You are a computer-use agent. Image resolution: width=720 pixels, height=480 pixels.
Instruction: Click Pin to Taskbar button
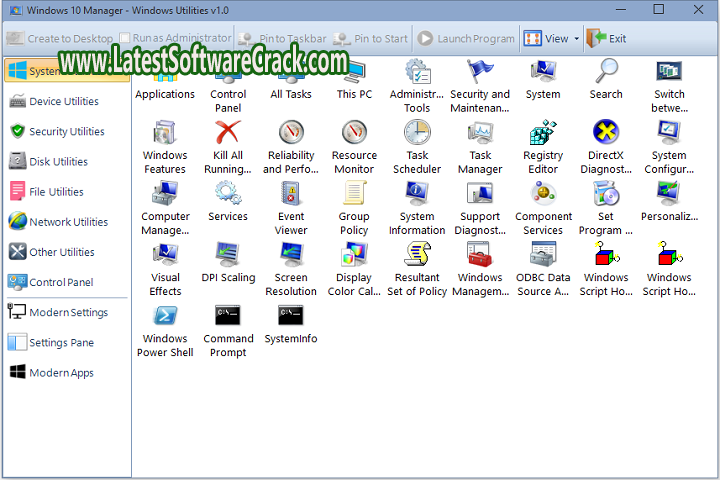[282, 39]
